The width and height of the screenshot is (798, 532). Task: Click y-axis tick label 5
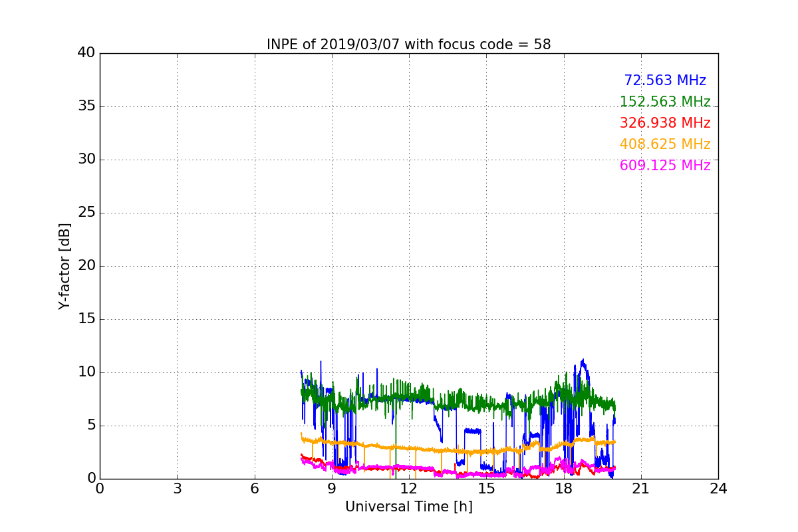91,426
